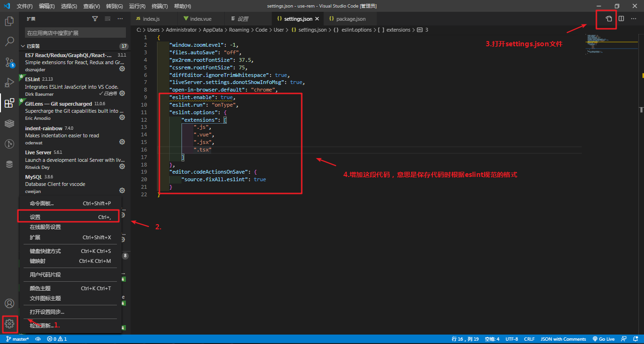
Task: Open manage gear for Live Server extension
Action: (122, 167)
